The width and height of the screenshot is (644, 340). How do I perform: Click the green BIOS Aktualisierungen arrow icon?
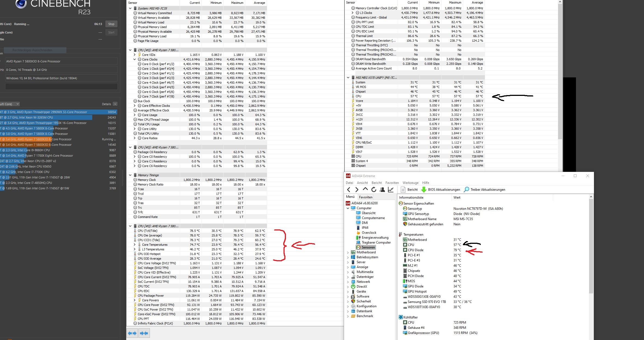(x=424, y=190)
